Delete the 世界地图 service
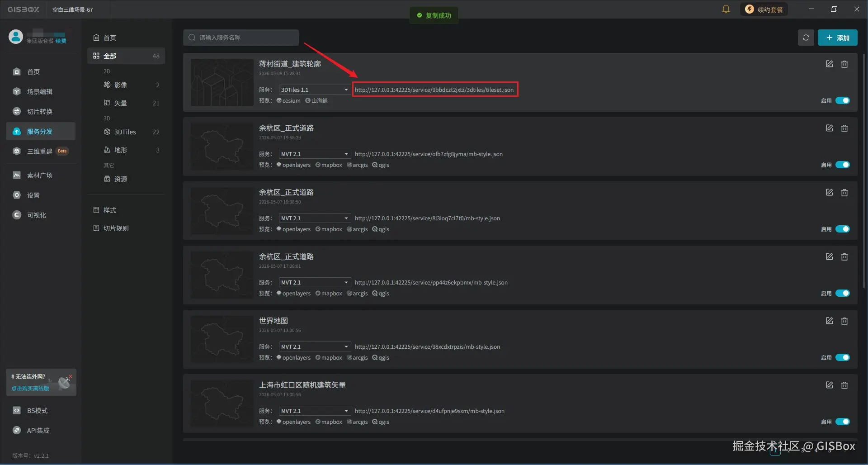This screenshot has width=868, height=465. 844,321
